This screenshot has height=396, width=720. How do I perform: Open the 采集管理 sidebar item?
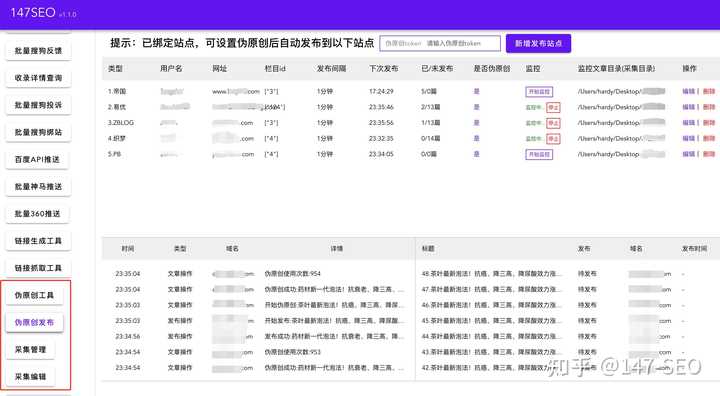tap(30, 349)
